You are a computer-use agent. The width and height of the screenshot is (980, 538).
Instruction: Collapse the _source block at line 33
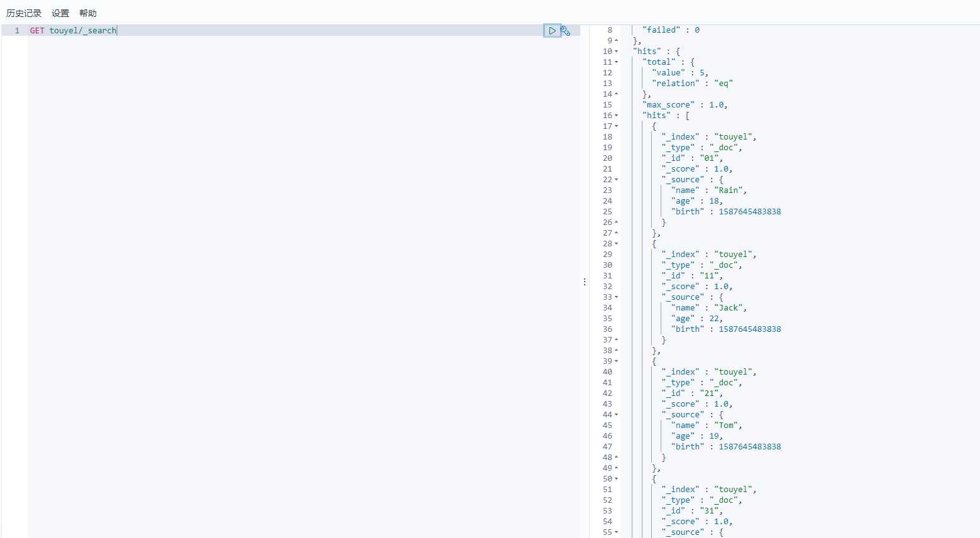coord(617,297)
